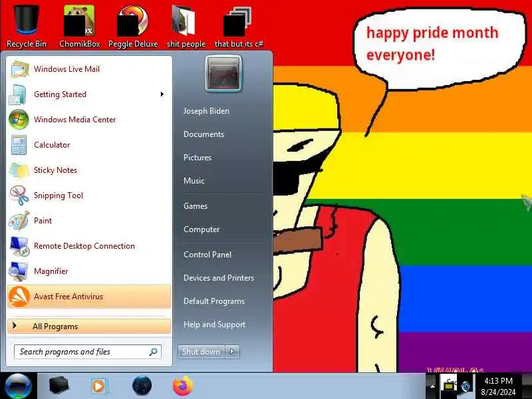This screenshot has height=399, width=532.
Task: Click the Shut down button
Action: 201,352
